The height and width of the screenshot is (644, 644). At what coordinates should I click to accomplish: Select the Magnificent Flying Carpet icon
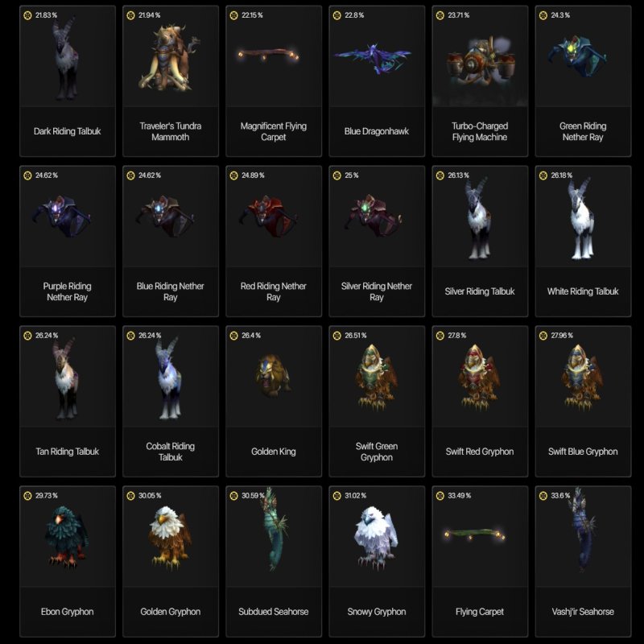[x=269, y=55]
